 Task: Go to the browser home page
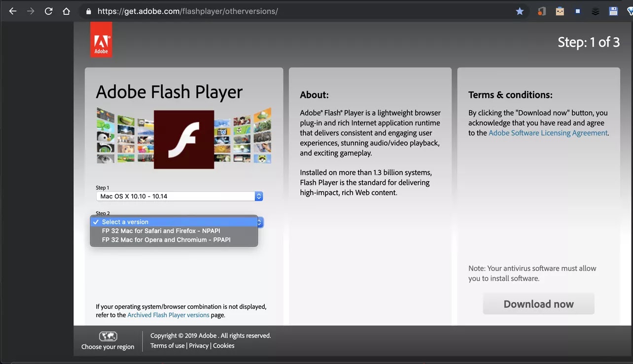[66, 11]
